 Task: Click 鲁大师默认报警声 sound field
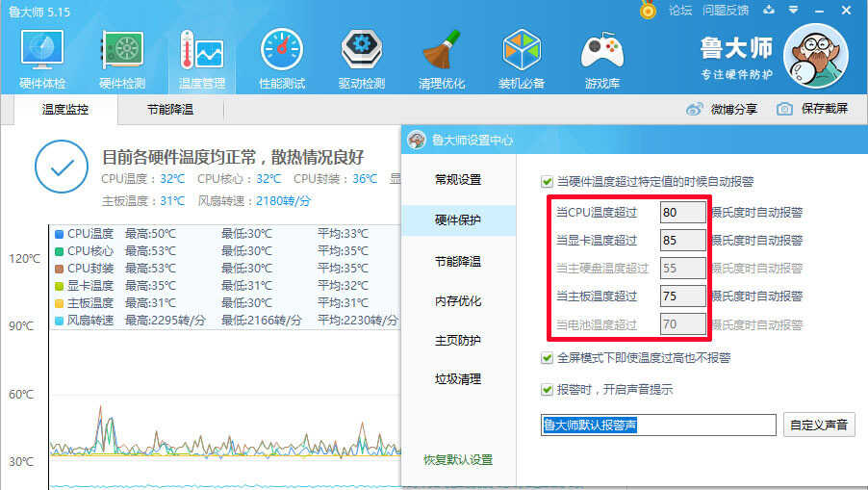pos(658,425)
